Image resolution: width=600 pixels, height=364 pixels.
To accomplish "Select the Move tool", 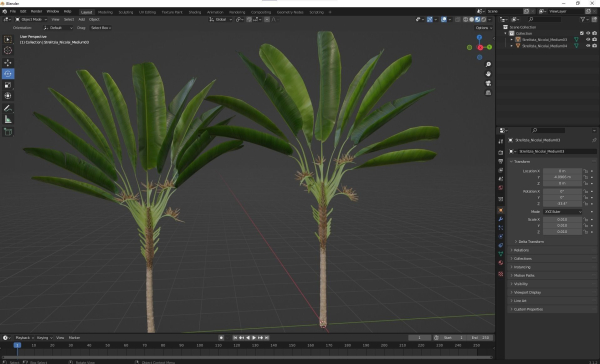I will (8, 62).
